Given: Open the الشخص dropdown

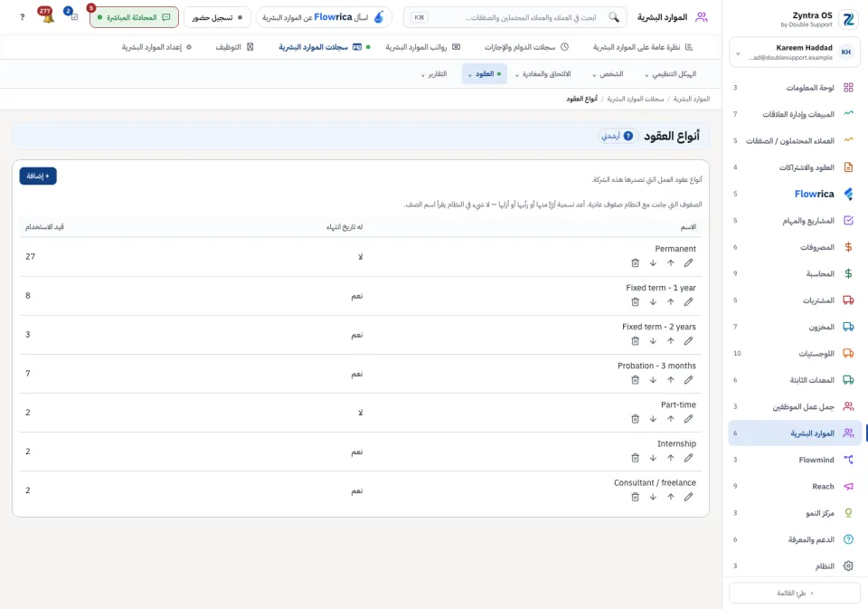Looking at the screenshot, I should (x=608, y=73).
